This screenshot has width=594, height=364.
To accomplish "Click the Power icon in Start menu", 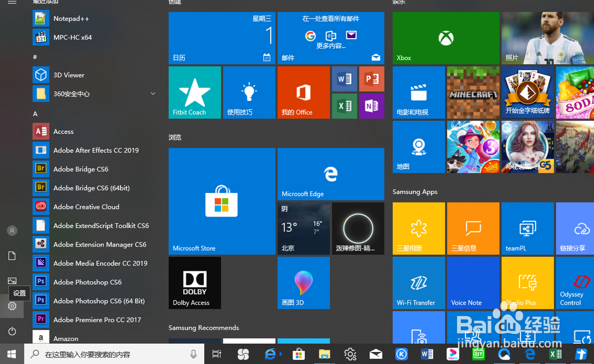I will tap(12, 331).
